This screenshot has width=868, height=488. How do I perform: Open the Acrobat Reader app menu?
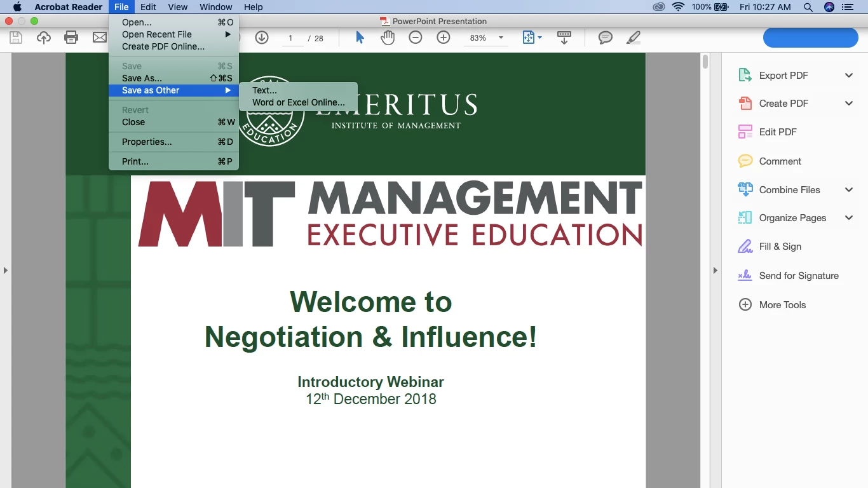(x=69, y=7)
